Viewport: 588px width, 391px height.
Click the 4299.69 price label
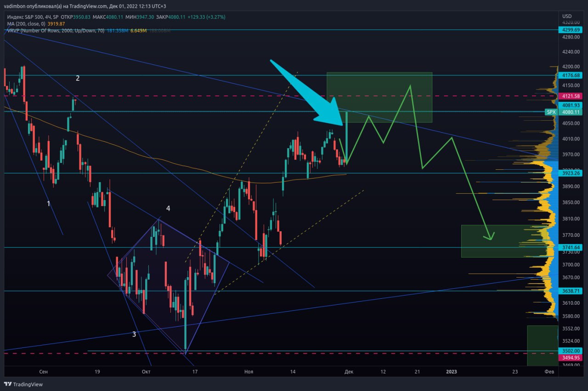[x=570, y=29]
